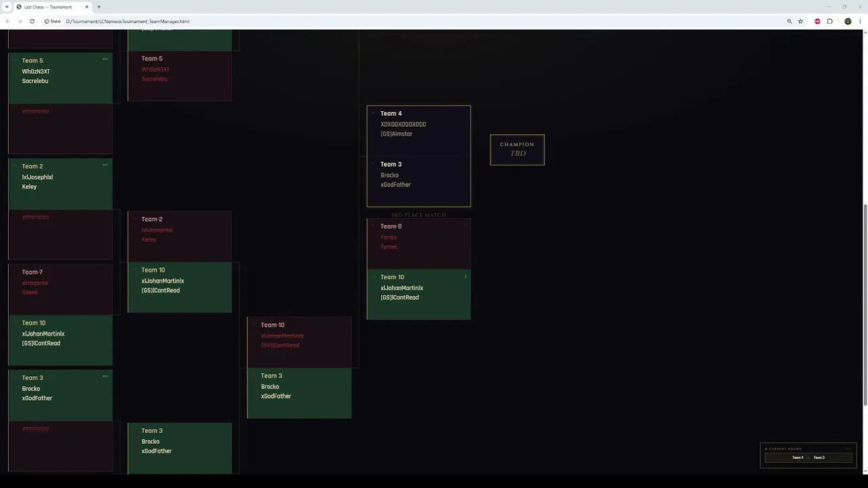Click Team 4 in Current Round widget
Viewport: 868px width, 488px height.
point(797,457)
